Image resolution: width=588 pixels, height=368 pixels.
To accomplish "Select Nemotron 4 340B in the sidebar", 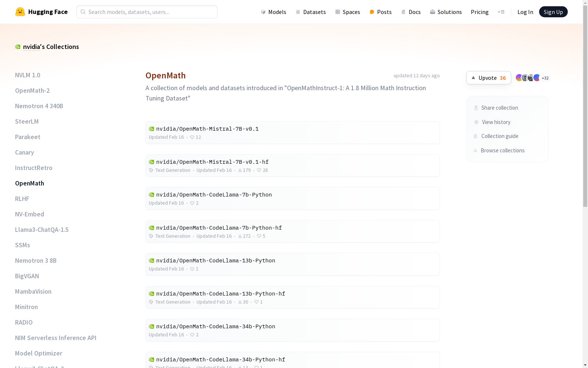I will pos(39,106).
